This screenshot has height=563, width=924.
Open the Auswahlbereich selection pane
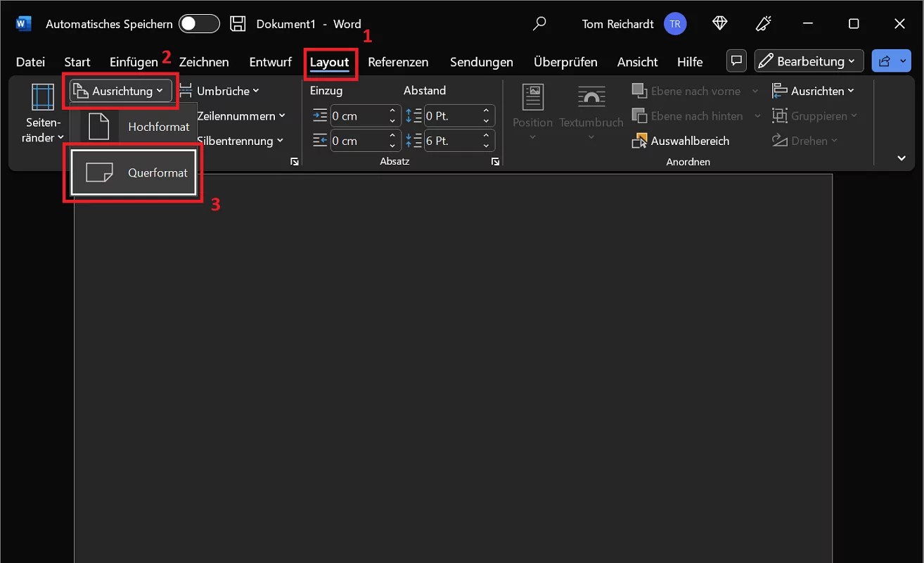pos(681,141)
